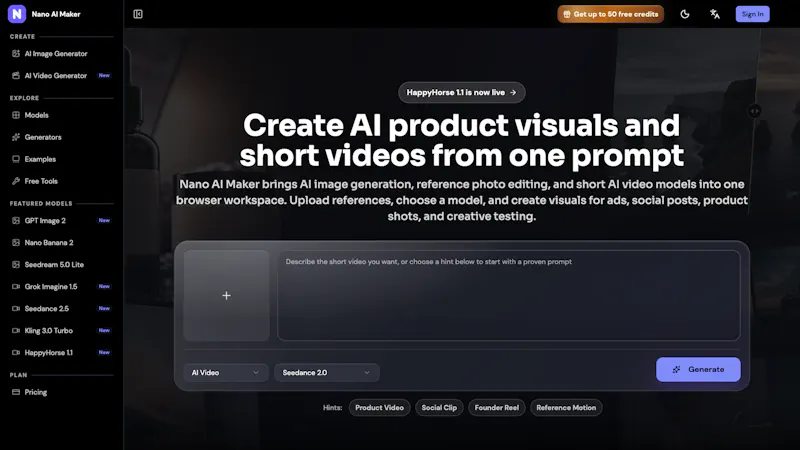
Task: Open the language translation menu icon
Action: [x=715, y=14]
